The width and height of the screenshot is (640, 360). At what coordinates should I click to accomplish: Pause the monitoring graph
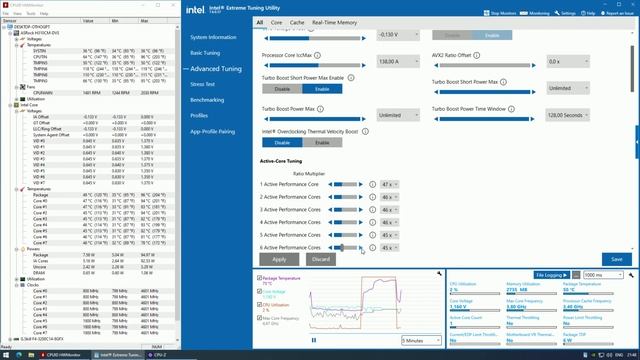(x=313, y=340)
